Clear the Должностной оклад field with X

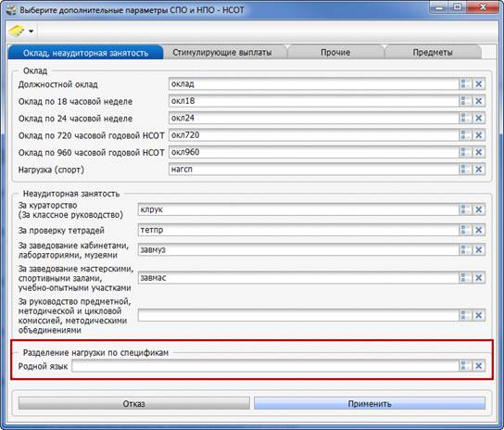479,84
